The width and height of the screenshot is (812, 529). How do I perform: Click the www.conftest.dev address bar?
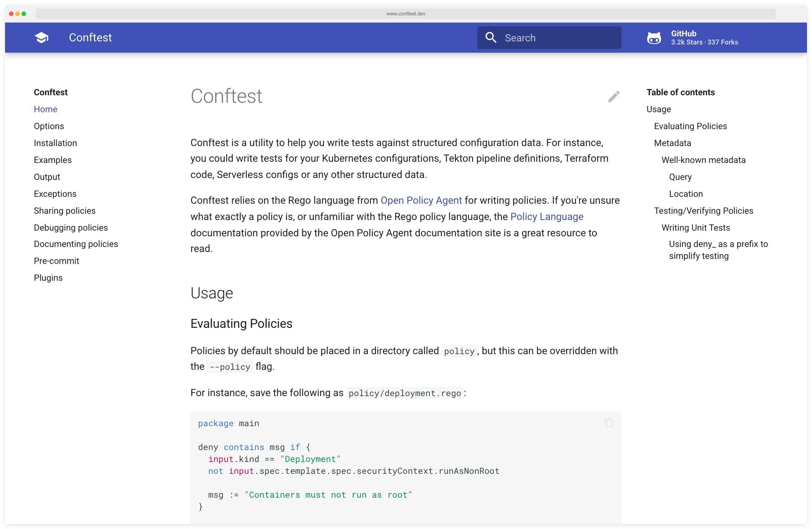coord(405,14)
